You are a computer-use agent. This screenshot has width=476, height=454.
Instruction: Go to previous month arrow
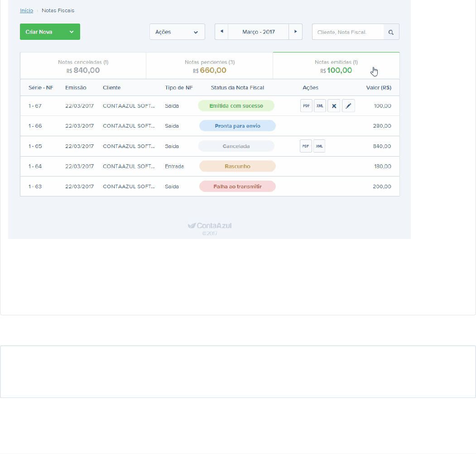221,32
